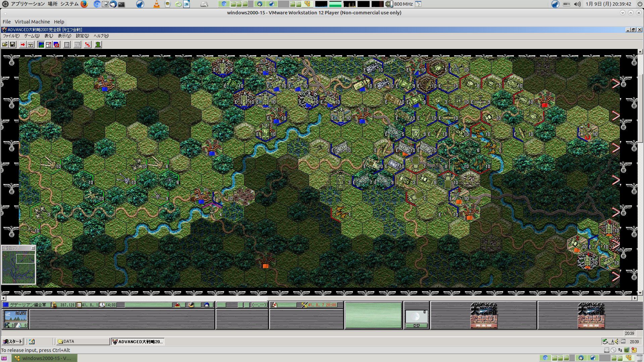Image resolution: width=644 pixels, height=362 pixels.
Task: Click the Windows スタート button
Action: pyautogui.click(x=12, y=342)
